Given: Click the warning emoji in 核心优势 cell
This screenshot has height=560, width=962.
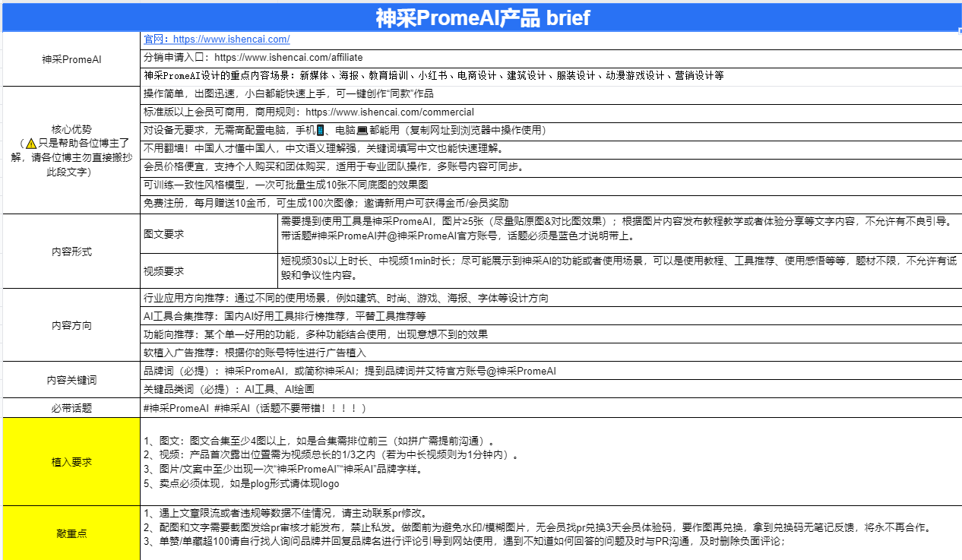Looking at the screenshot, I should click(30, 142).
